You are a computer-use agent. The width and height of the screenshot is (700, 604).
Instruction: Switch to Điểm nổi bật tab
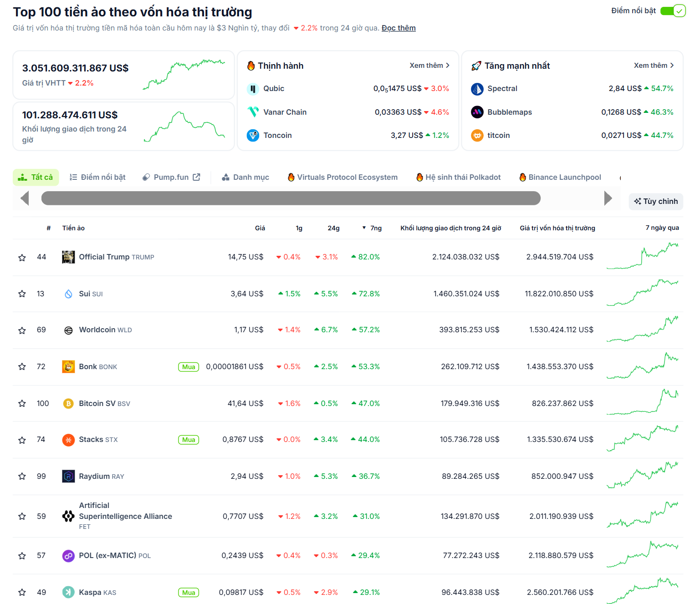[x=97, y=177]
